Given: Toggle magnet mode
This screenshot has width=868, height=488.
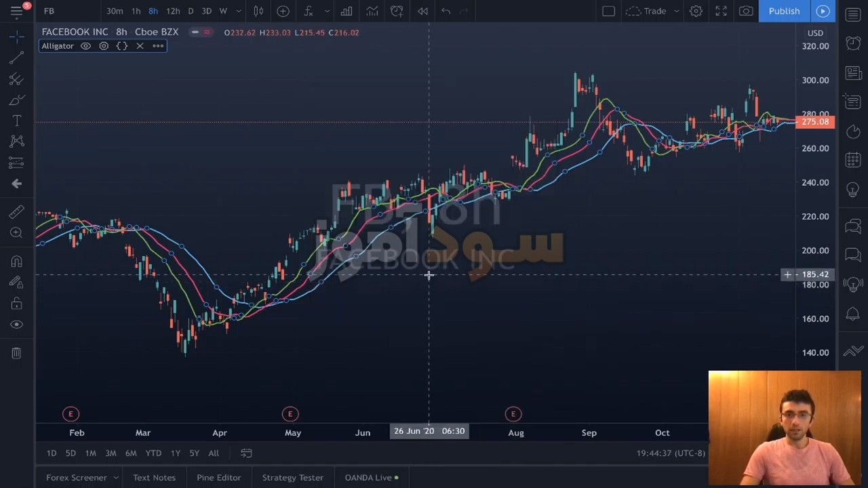Looking at the screenshot, I should click(x=17, y=261).
